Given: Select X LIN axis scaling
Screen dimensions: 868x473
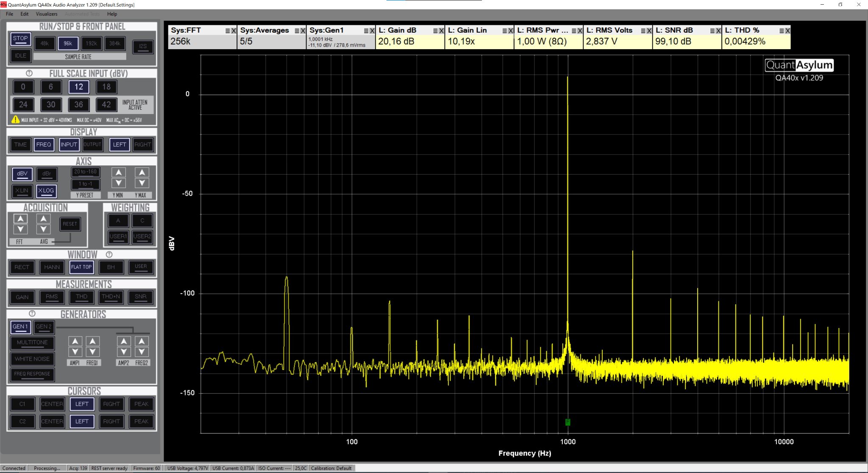Looking at the screenshot, I should coord(22,191).
